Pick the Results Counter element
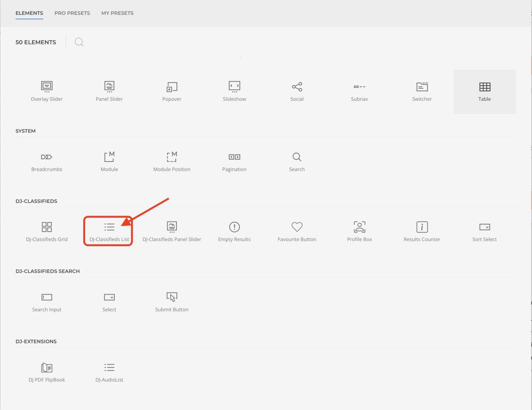 [x=422, y=232]
